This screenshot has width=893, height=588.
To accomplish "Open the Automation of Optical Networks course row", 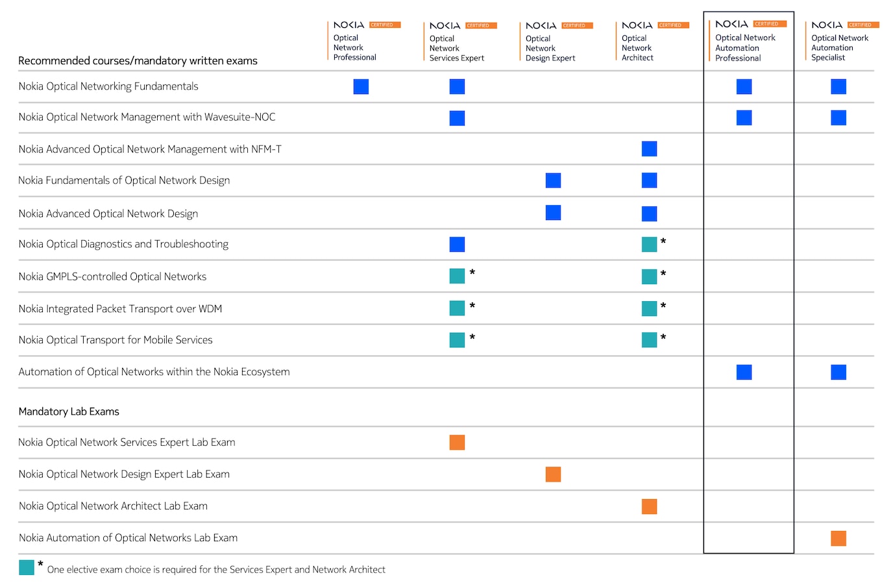I will coord(154,371).
